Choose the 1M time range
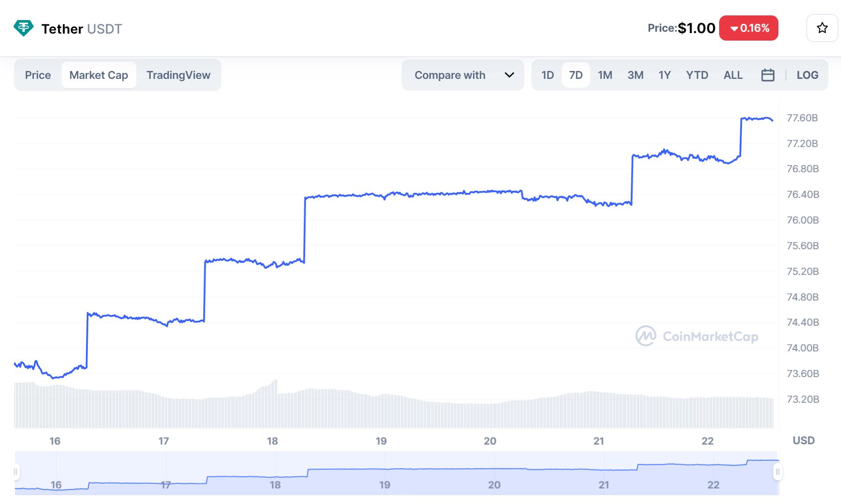This screenshot has width=841, height=504. [x=605, y=75]
